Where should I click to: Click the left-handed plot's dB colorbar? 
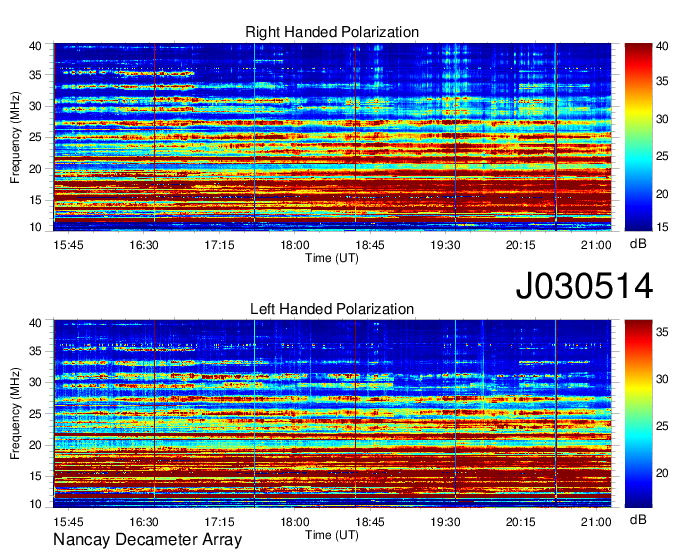(638, 414)
